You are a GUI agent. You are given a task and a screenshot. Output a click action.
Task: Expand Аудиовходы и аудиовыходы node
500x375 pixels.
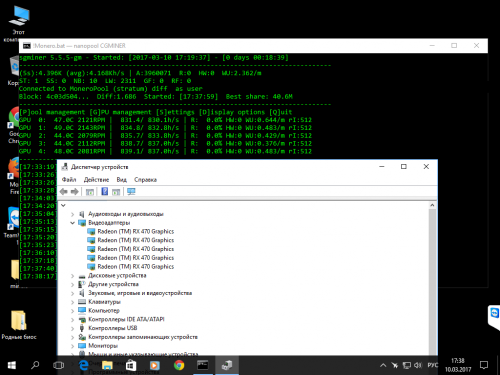72,214
